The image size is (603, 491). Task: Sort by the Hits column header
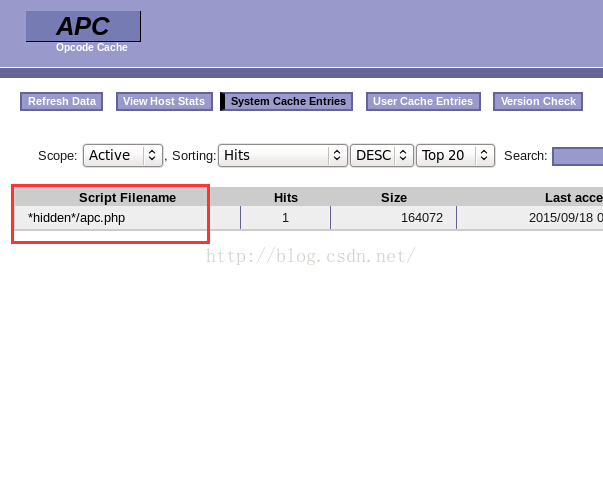click(x=286, y=198)
